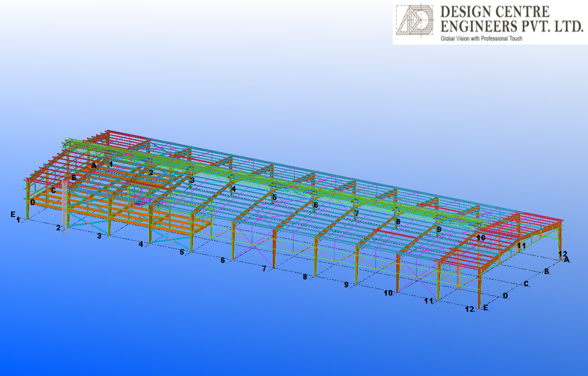Pick grid letter C at the right end

526,284
